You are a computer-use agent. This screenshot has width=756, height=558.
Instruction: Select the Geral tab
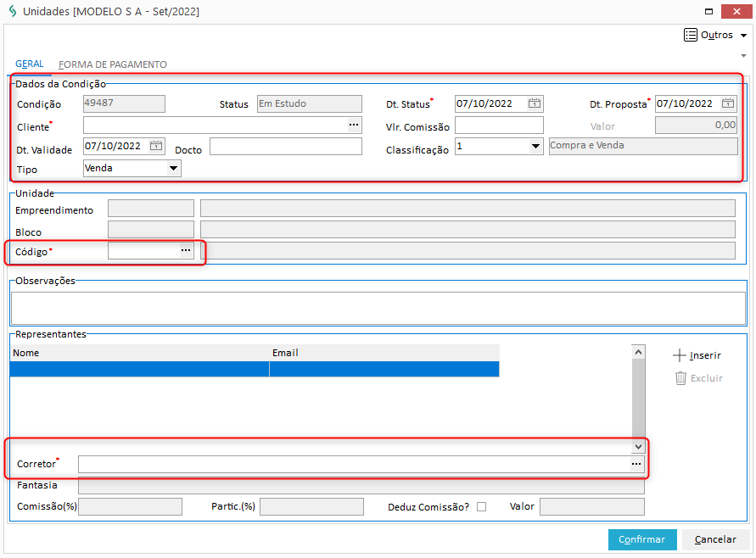coord(30,64)
